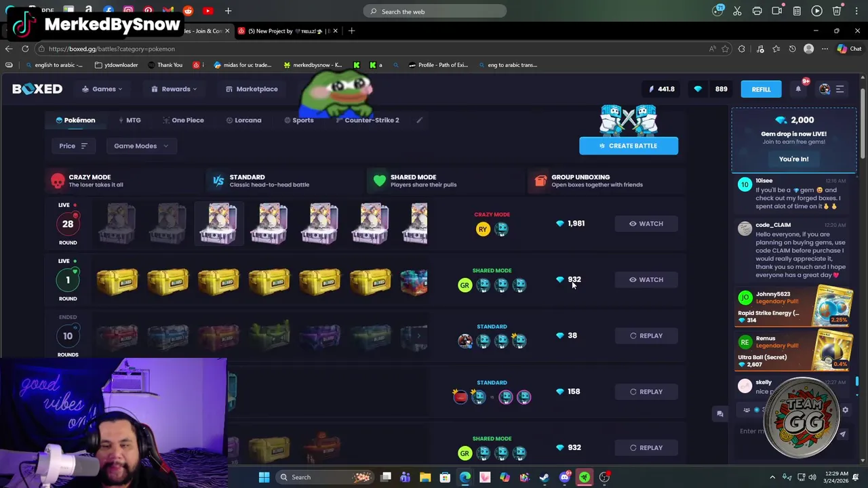Click the favorites star in address bar

(x=726, y=49)
